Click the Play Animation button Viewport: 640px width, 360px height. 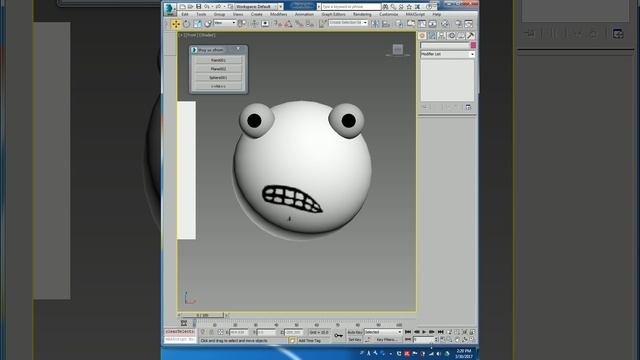point(424,332)
